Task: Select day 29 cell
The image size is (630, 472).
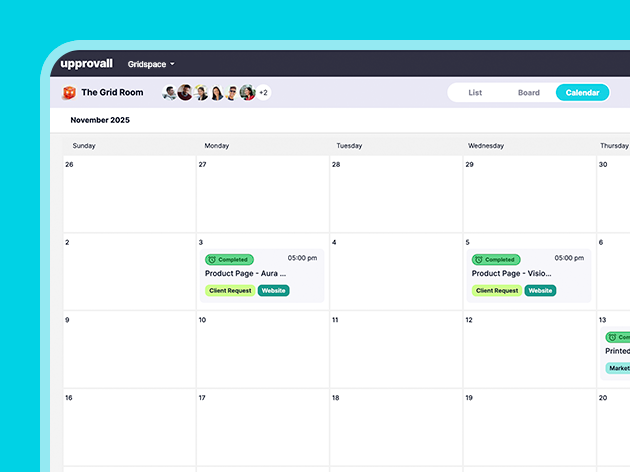Action: (x=530, y=194)
